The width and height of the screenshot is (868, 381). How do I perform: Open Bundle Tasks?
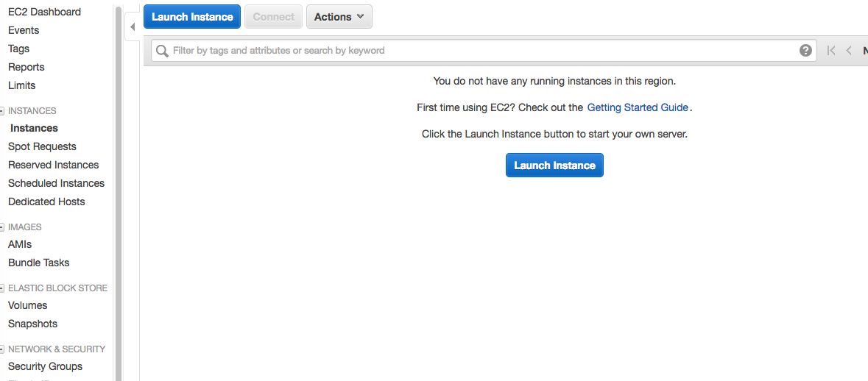pos(39,263)
